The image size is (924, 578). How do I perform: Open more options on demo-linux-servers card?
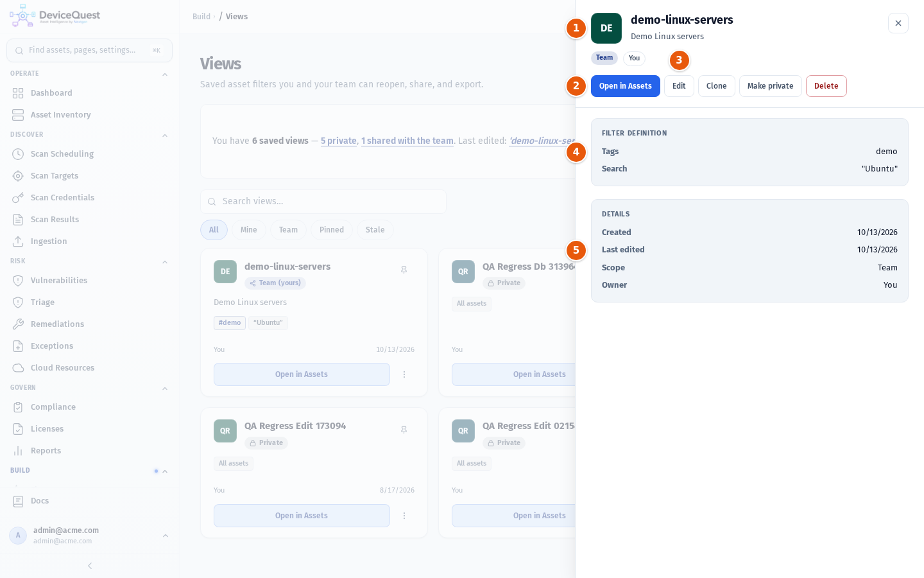(x=404, y=374)
